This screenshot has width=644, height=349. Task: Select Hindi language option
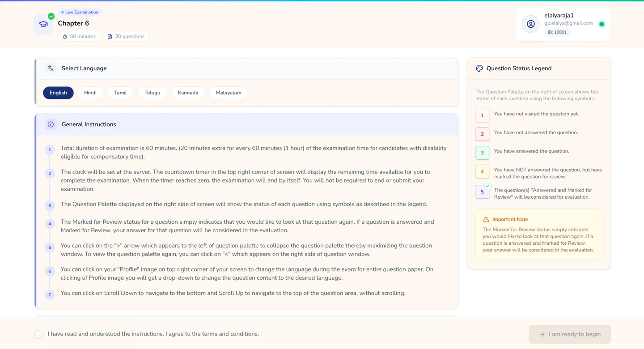click(x=90, y=93)
